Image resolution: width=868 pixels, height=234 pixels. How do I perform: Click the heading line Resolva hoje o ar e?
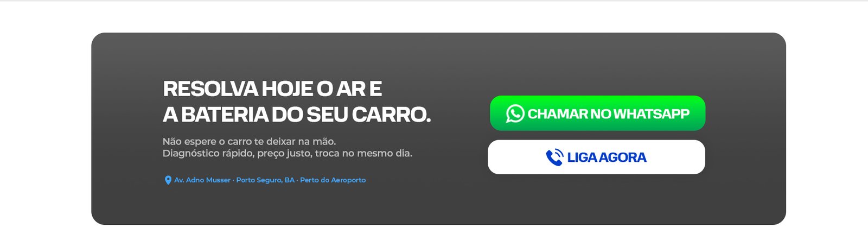click(272, 88)
